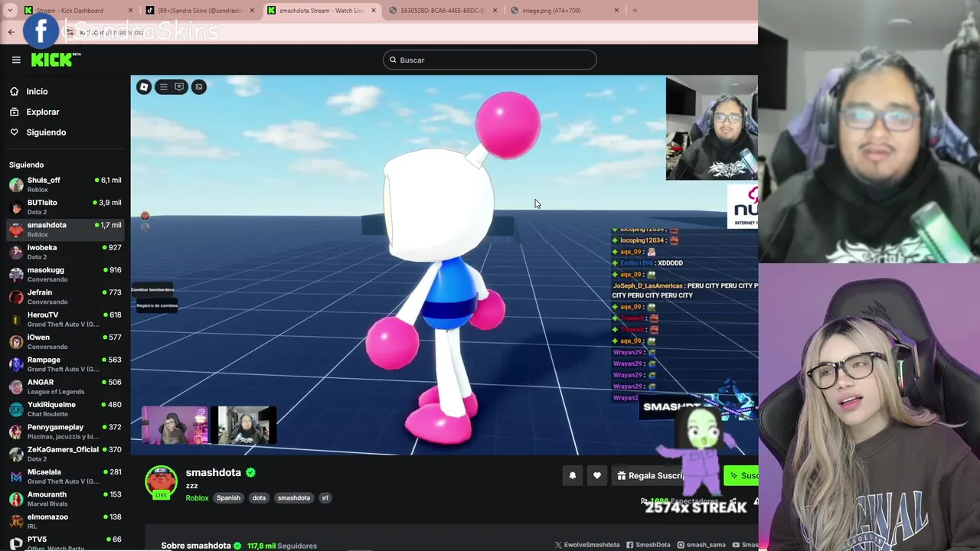The width and height of the screenshot is (980, 551).
Task: Open the iOwen channel
Action: (x=65, y=341)
